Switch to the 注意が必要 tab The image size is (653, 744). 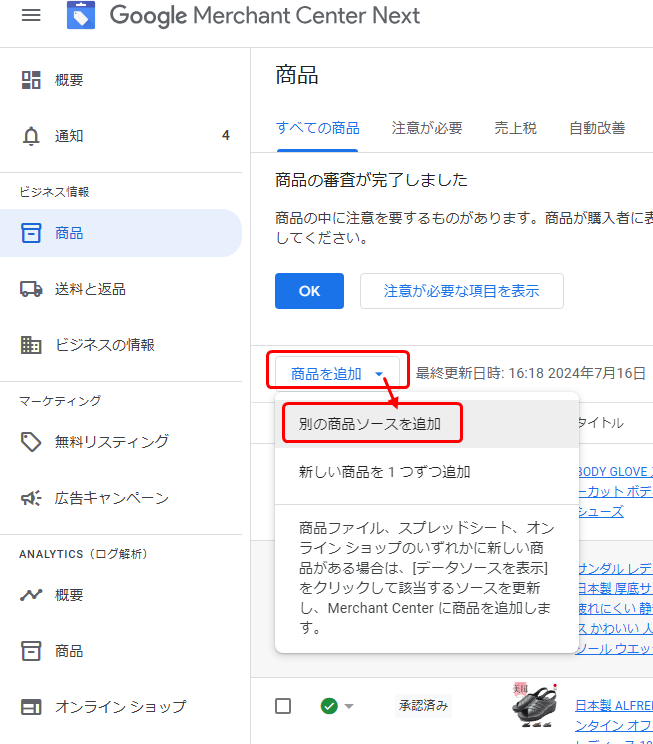427,128
